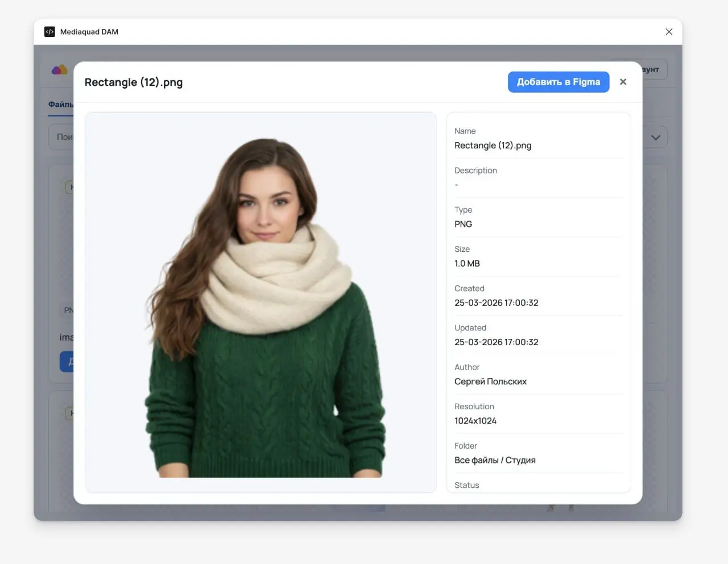Select the author name Сергей Польских
The image size is (728, 564).
(491, 381)
